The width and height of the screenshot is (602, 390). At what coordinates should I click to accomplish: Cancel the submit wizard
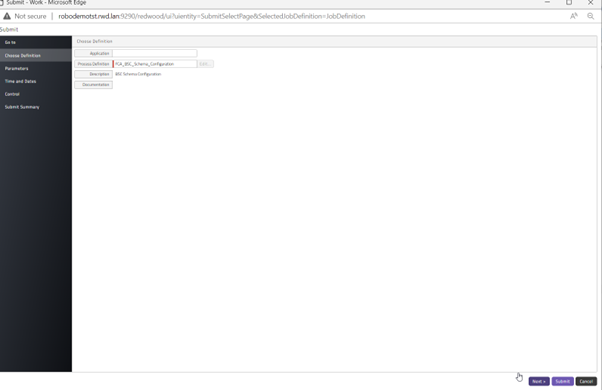[x=586, y=381]
